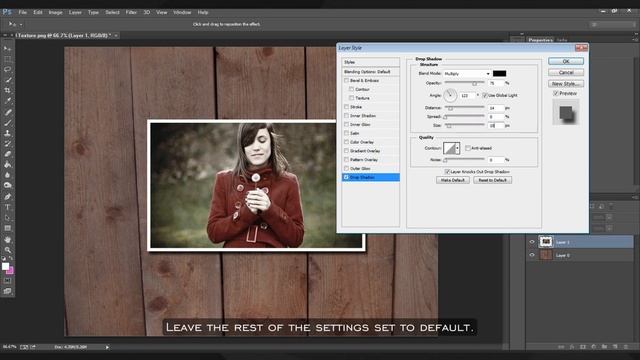Enable the Stroke effect checkbox

(347, 107)
